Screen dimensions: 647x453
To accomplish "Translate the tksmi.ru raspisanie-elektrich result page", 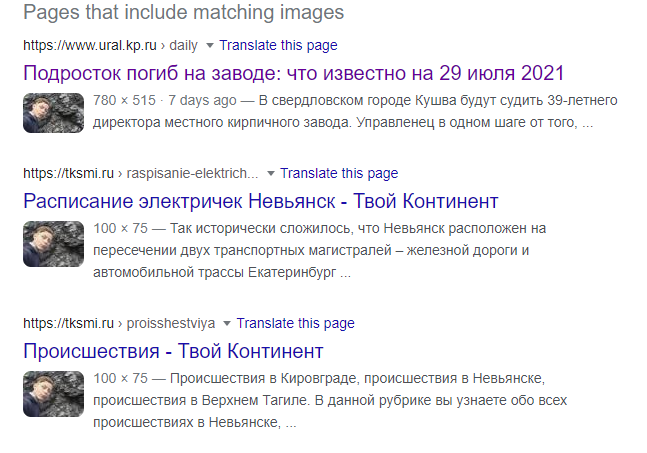I will point(339,173).
